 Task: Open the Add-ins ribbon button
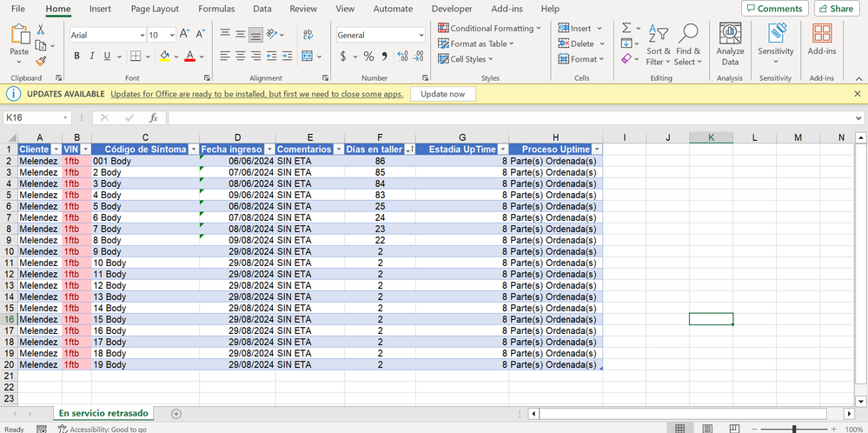[x=822, y=40]
